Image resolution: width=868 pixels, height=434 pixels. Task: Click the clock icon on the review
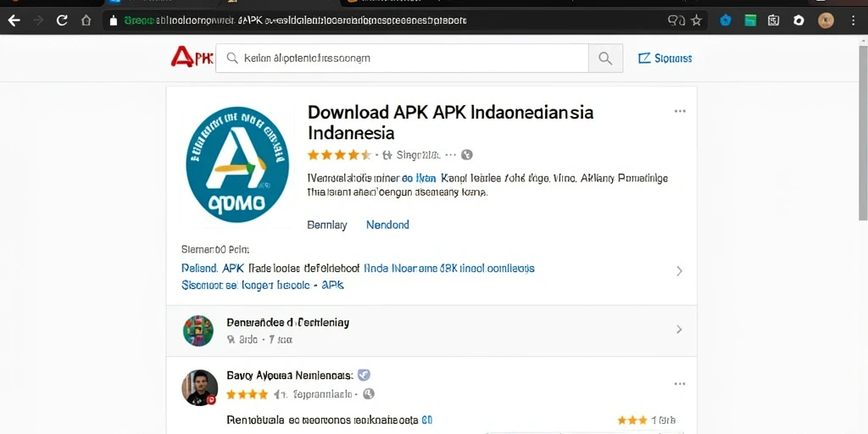(x=369, y=394)
